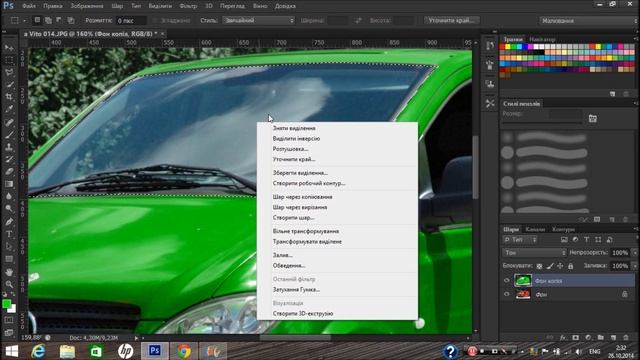640x360 pixels.
Task: Click the Уточнити край button
Action: pos(451,20)
